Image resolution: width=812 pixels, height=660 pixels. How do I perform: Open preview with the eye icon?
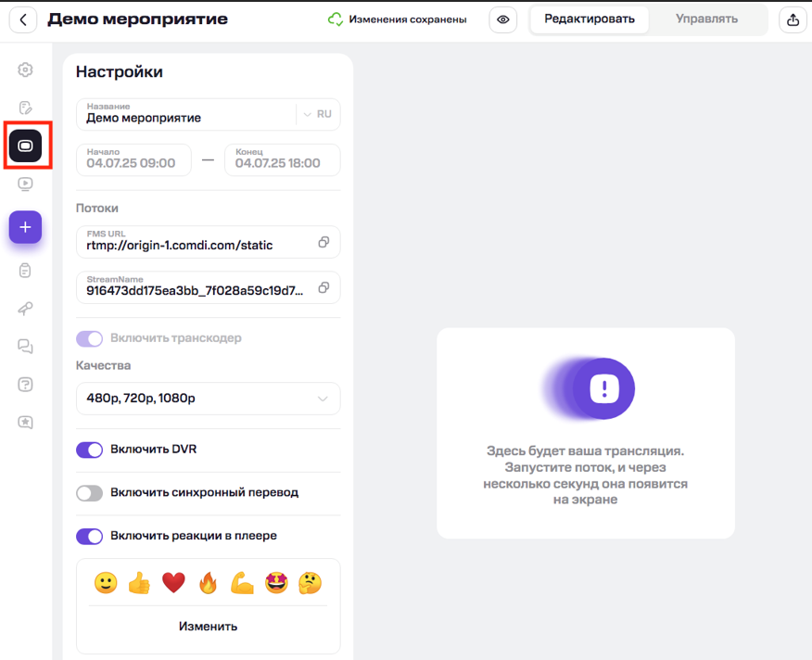502,19
